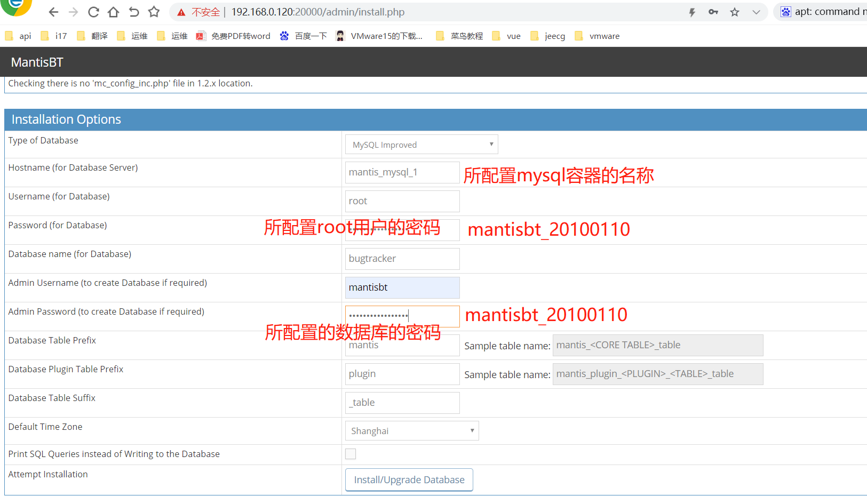The width and height of the screenshot is (867, 504).
Task: Click the Installation Options section header
Action: [x=435, y=119]
